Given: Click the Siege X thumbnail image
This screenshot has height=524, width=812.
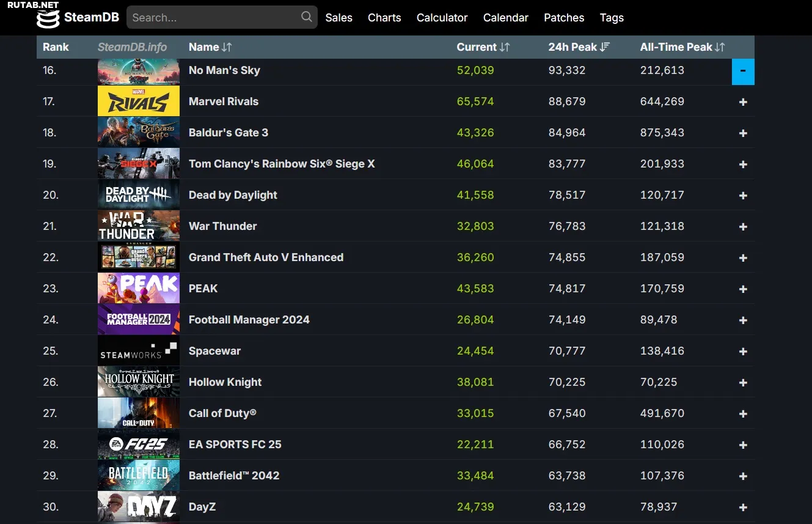Looking at the screenshot, I should click(139, 163).
